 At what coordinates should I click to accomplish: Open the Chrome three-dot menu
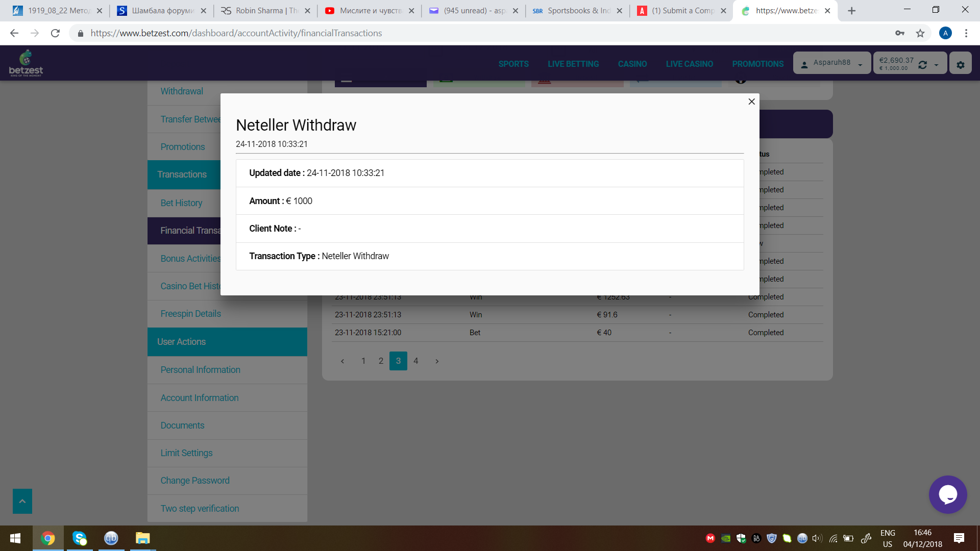[966, 33]
